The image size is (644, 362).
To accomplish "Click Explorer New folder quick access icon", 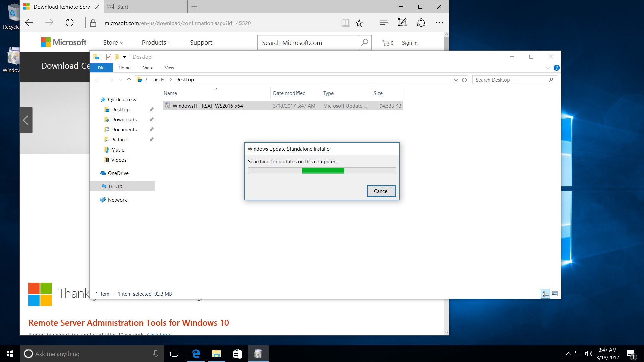I will pos(117,57).
